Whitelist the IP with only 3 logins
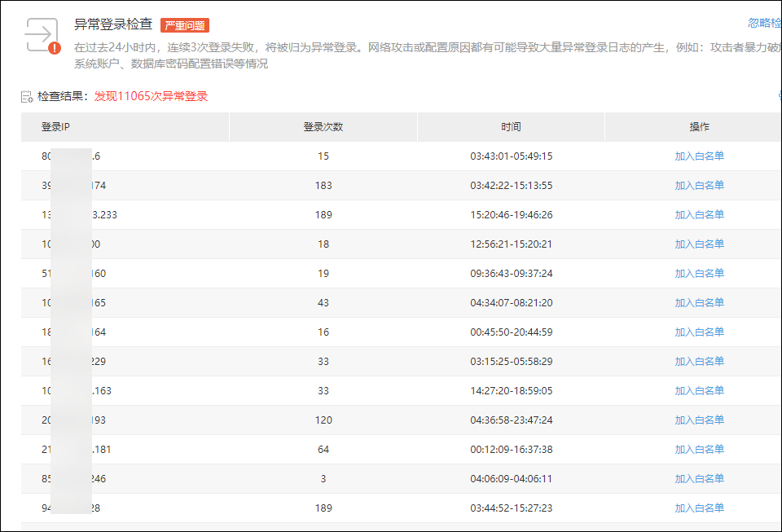The height and width of the screenshot is (532, 782). [x=699, y=479]
